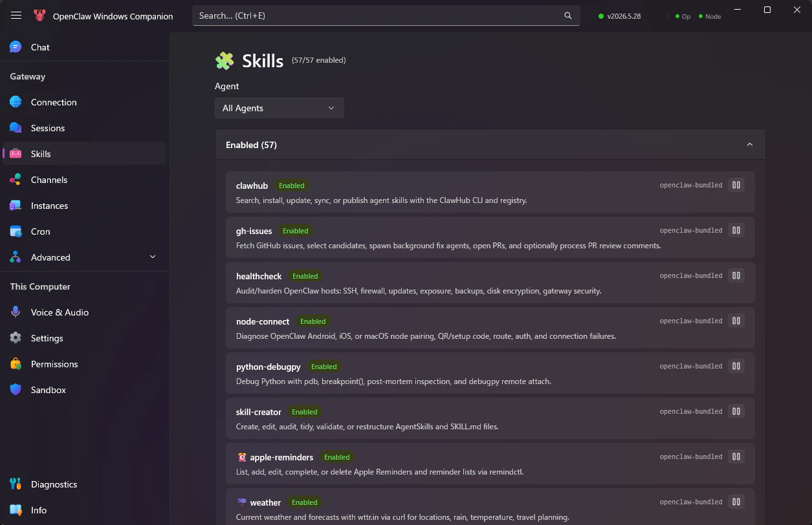
Task: Focus the Search (Ctrl+E) field
Action: [386, 16]
